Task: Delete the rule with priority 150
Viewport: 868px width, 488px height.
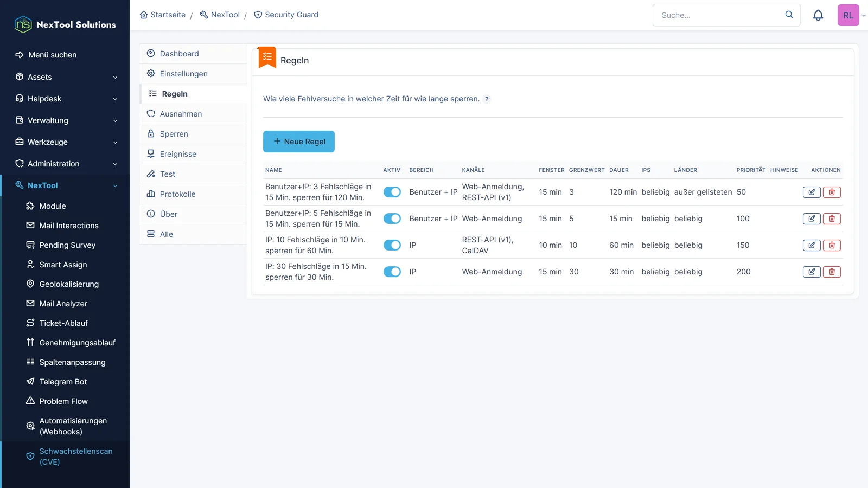Action: tap(832, 245)
